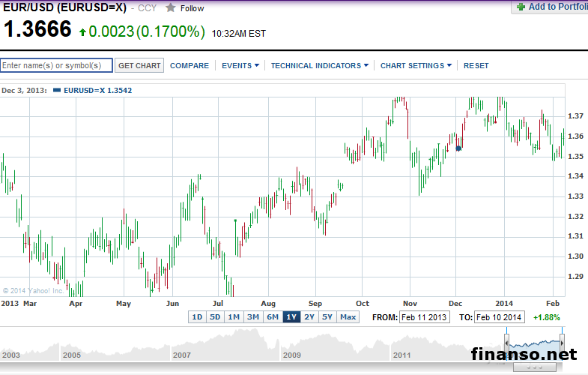Open the CHART SETTINGS dropdown
588x375 pixels.
point(416,66)
